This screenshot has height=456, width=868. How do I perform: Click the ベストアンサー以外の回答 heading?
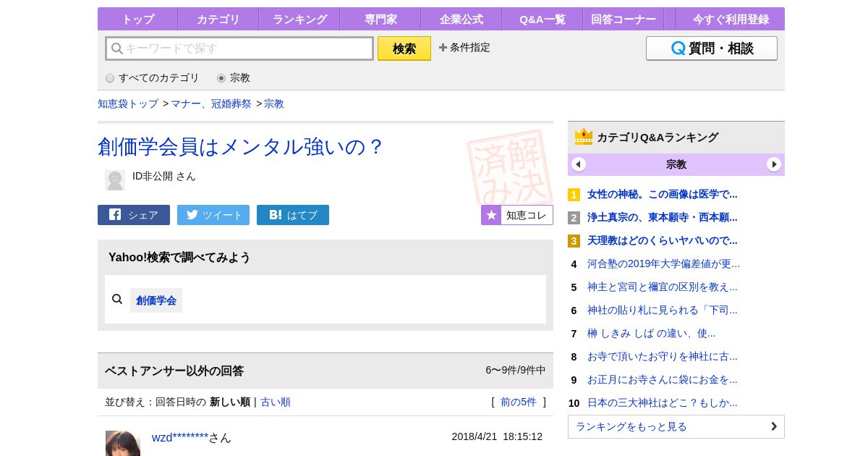[174, 371]
